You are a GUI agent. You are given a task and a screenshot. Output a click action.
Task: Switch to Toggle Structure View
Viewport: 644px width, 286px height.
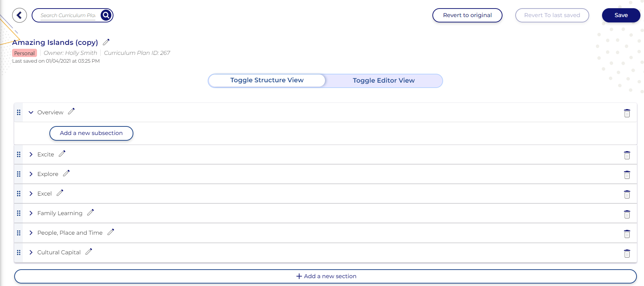pyautogui.click(x=267, y=80)
